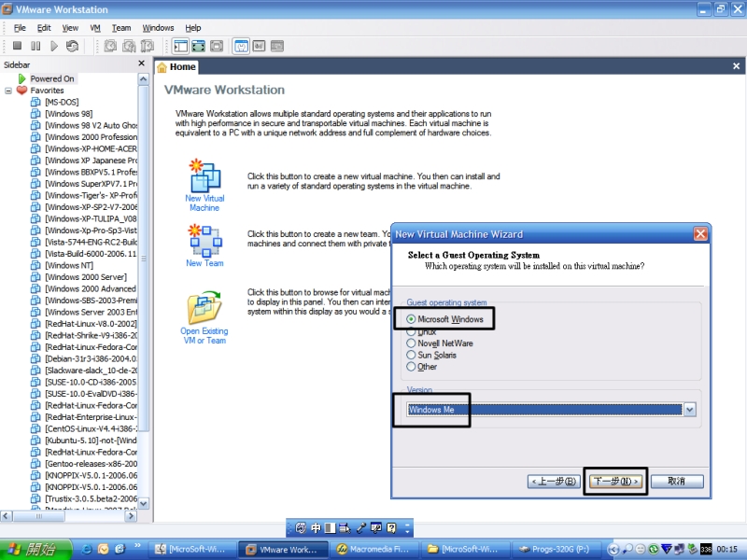
Task: Select the Sun Solaris radio button
Action: click(411, 355)
